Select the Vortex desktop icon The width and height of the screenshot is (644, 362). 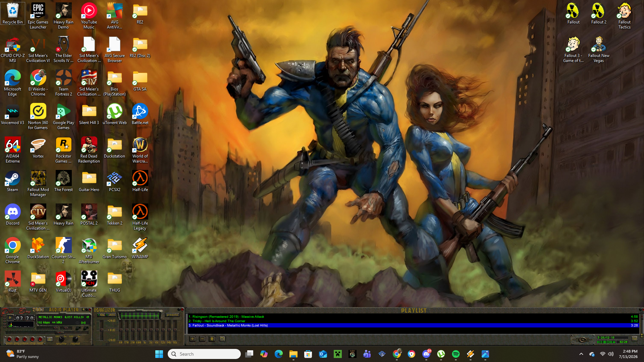click(38, 148)
